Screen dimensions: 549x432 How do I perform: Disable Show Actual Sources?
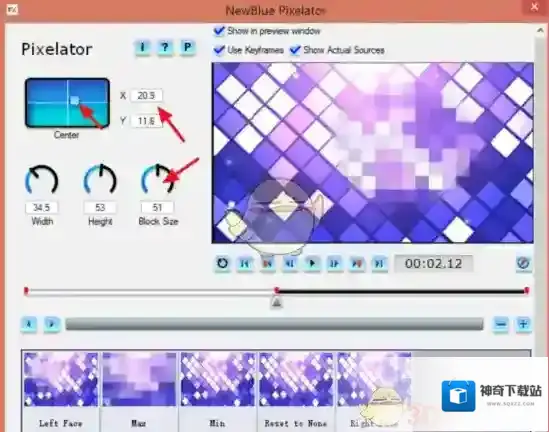(295, 50)
